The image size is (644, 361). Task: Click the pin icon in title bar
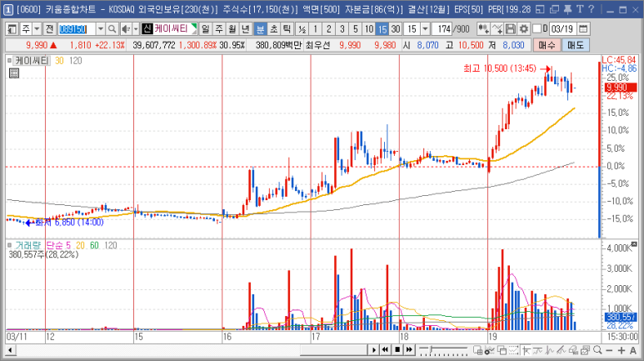[x=567, y=9]
